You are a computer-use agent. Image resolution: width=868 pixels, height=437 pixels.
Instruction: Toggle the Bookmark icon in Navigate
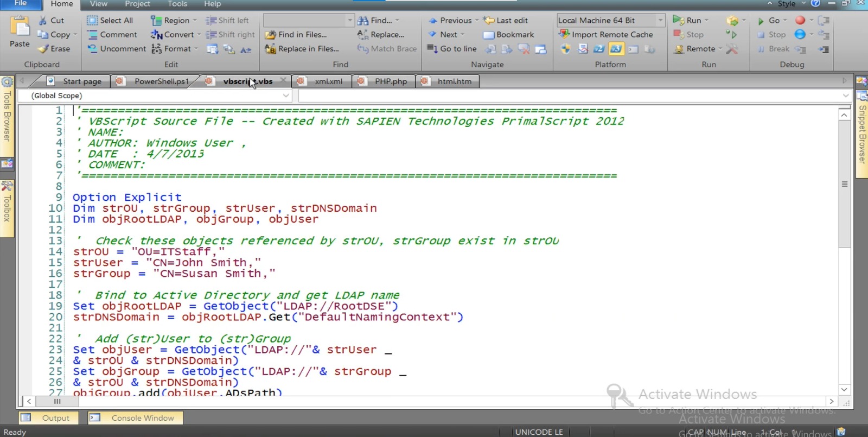[x=489, y=35]
